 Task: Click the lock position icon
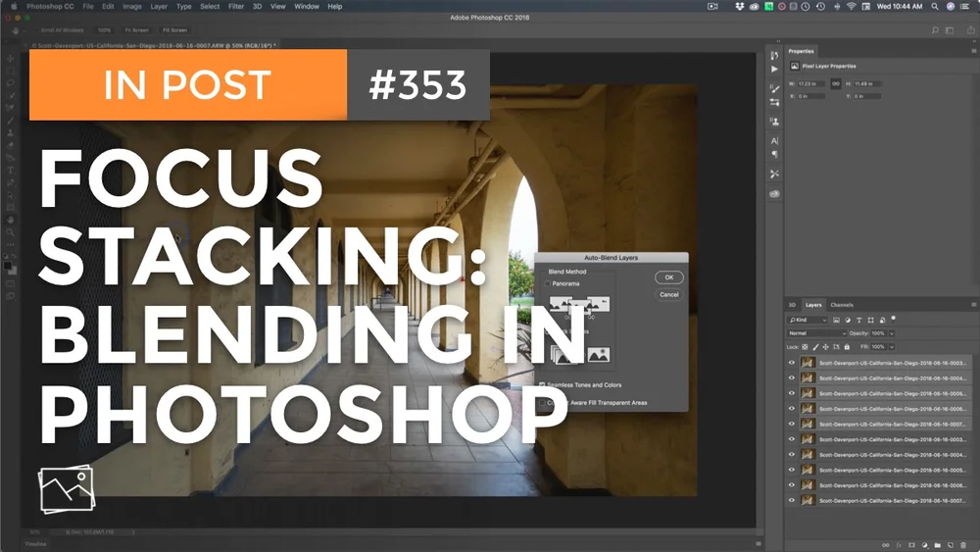tap(825, 347)
